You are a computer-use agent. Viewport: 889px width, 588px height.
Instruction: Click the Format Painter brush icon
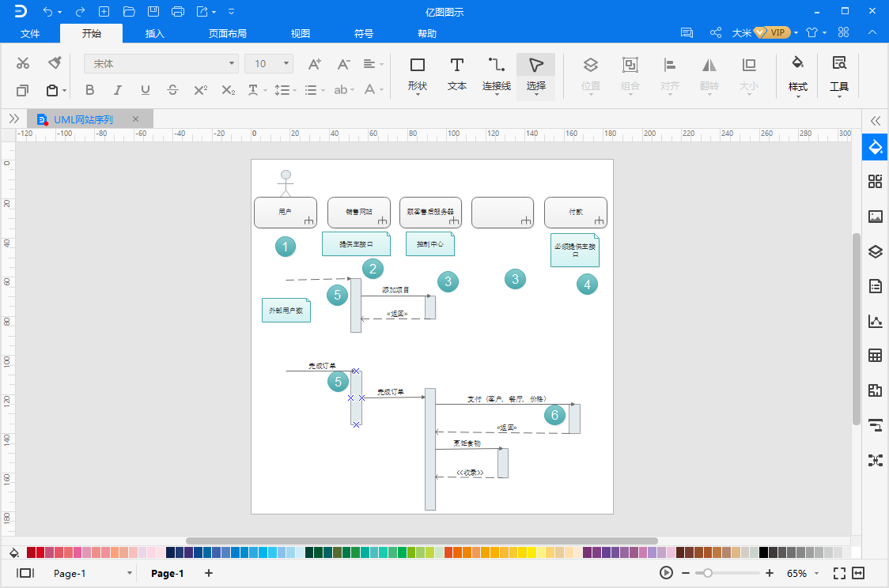55,63
